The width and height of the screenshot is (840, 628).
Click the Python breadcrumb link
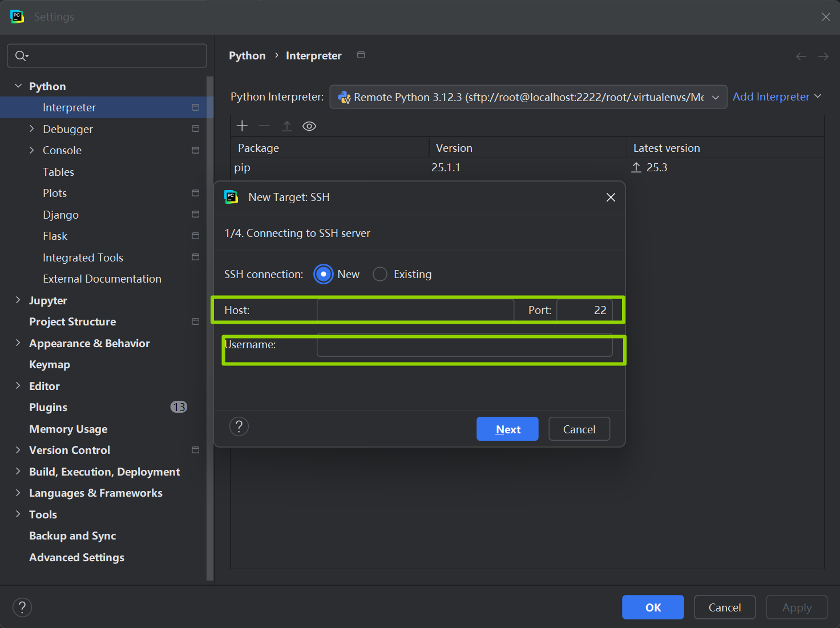tap(247, 55)
